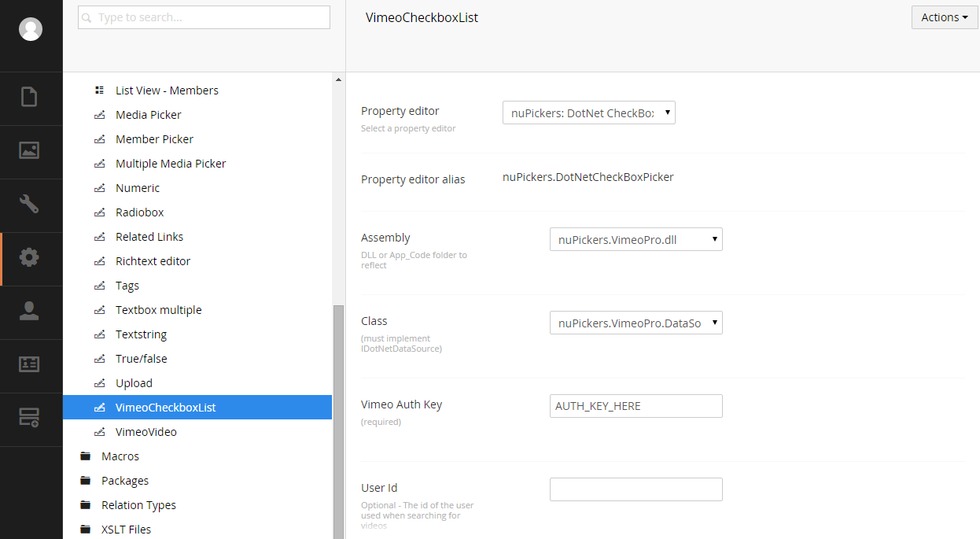Select Textstring data type

click(x=141, y=334)
